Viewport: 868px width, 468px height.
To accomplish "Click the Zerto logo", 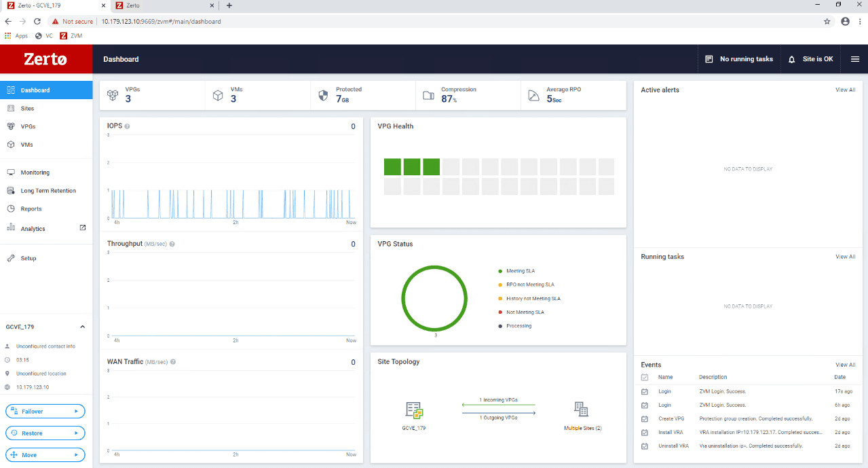I will pyautogui.click(x=45, y=59).
